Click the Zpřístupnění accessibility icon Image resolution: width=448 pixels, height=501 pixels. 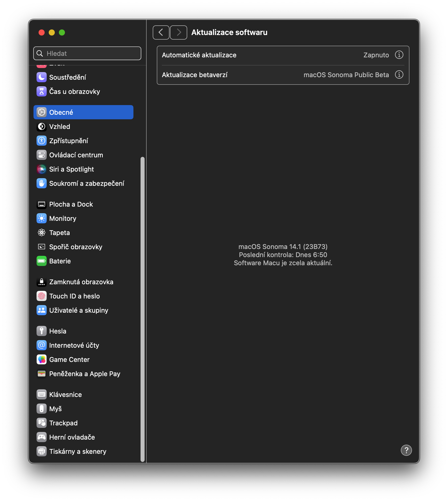point(42,141)
